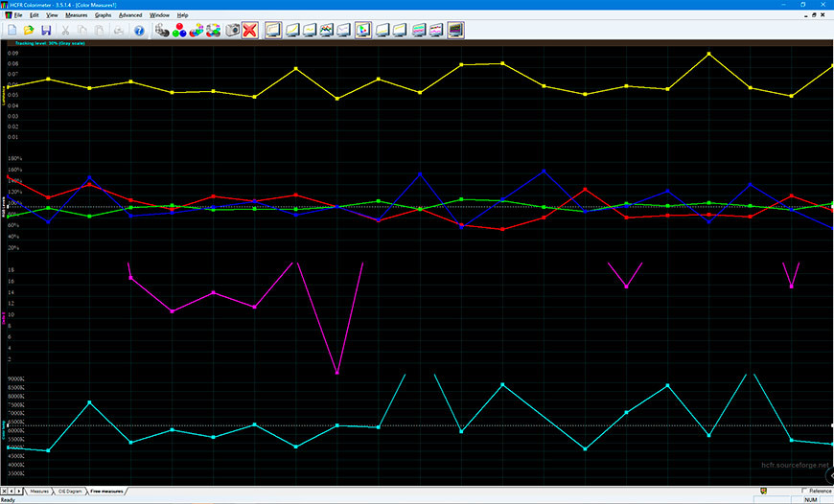This screenshot has height=504, width=834.
Task: Switch to the CIE Diagram tab
Action: 70,491
